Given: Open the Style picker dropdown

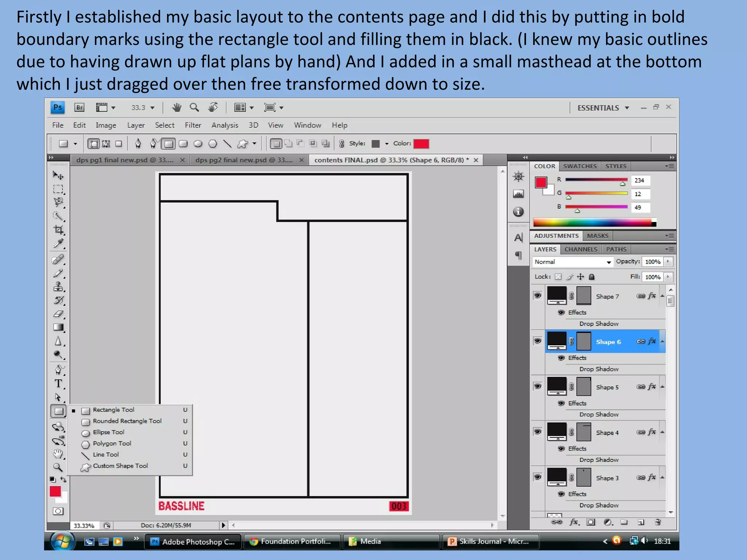Looking at the screenshot, I should pos(386,144).
